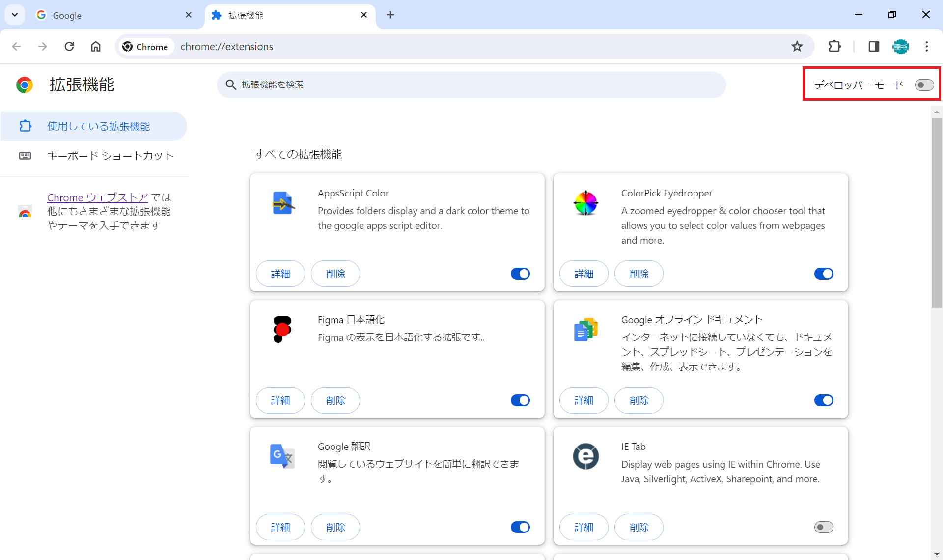Enable the IE Tab extension

click(x=824, y=527)
